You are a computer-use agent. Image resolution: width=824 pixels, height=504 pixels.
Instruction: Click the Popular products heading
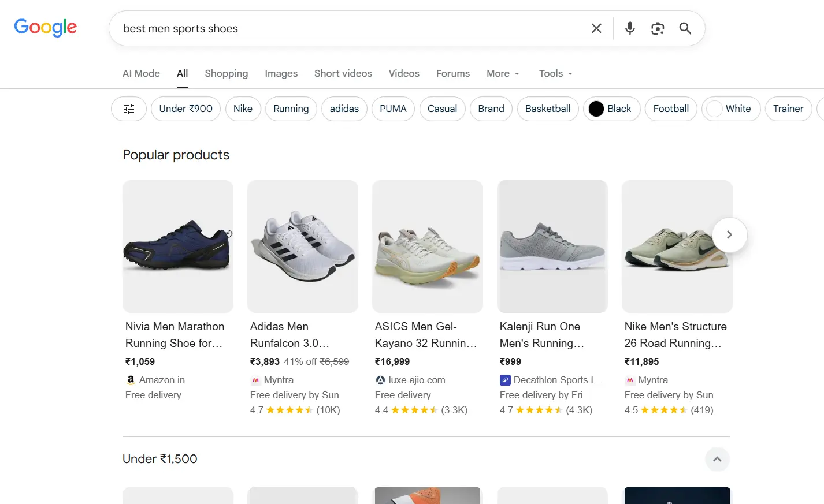pos(176,155)
